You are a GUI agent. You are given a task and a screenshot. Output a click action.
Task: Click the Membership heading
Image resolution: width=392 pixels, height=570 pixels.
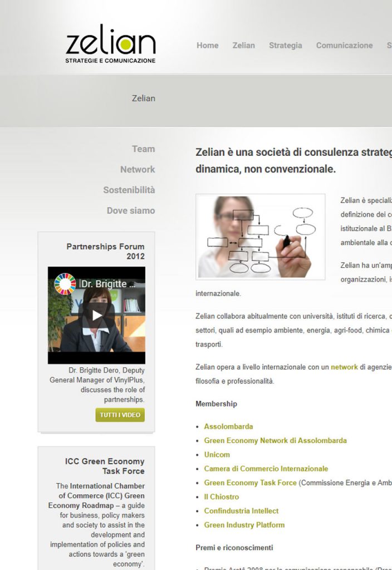217,404
